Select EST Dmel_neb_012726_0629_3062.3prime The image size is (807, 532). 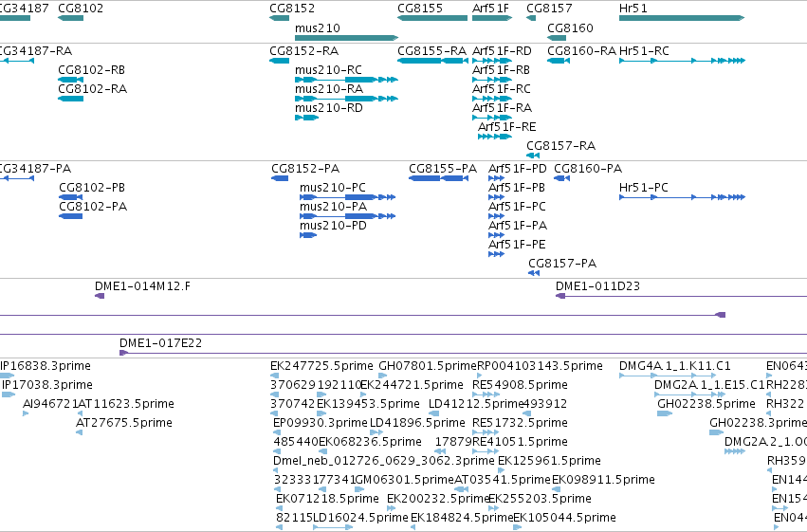coord(384,461)
